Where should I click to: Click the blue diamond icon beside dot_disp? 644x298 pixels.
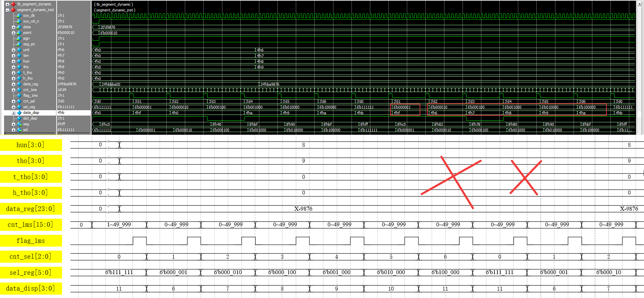19,118
